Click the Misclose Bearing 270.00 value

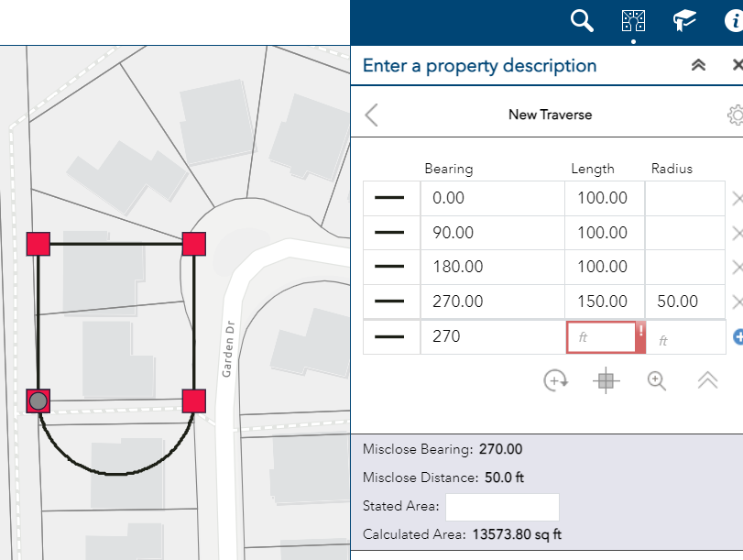coord(500,449)
